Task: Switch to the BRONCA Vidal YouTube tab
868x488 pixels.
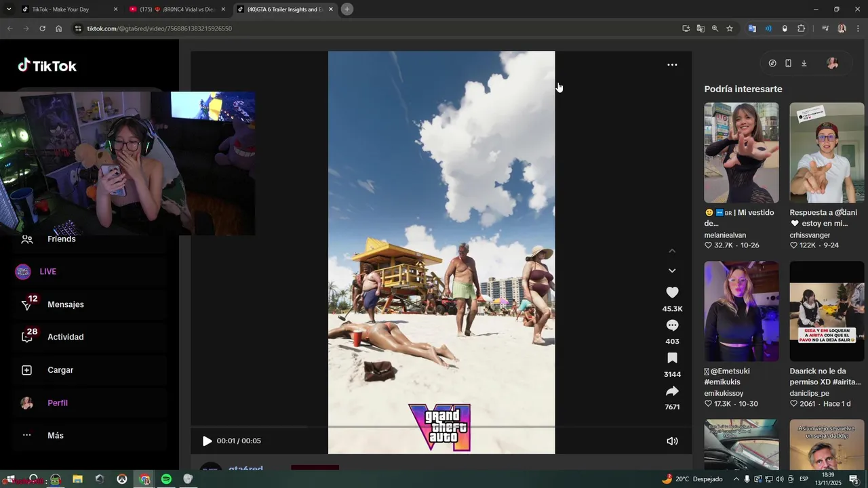Action: coord(176,9)
